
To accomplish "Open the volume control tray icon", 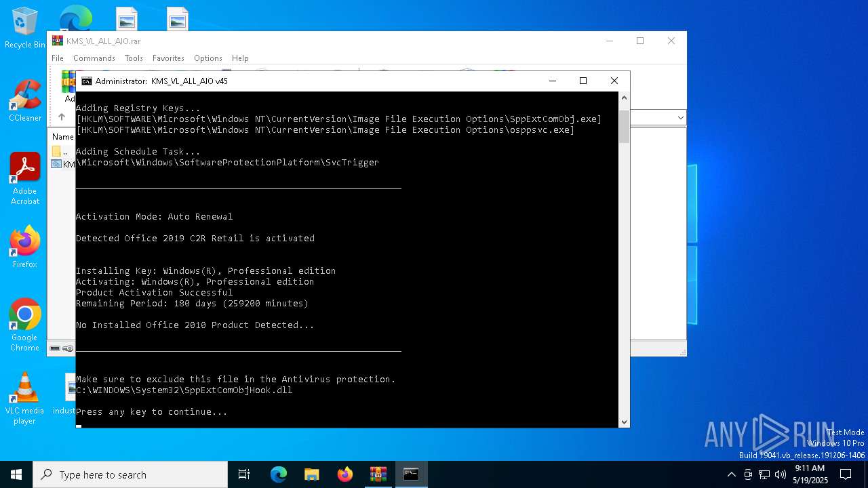I will pos(780,474).
